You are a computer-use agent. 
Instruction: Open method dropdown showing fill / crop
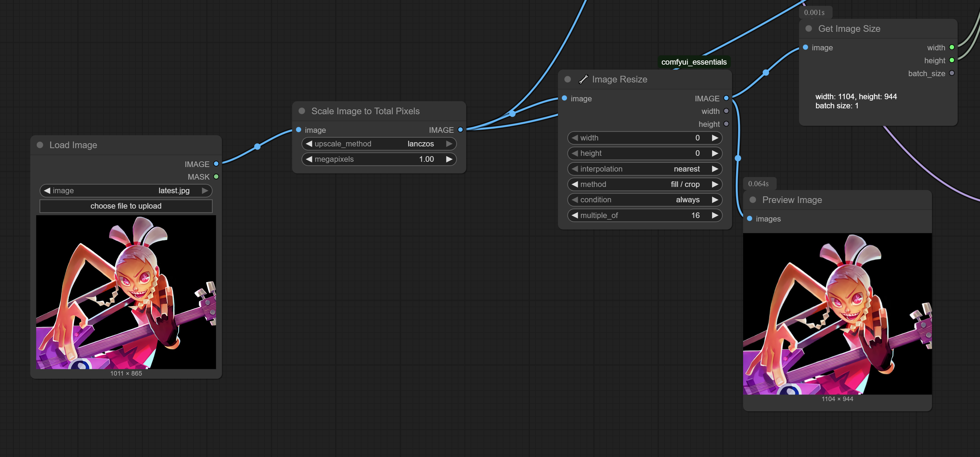[645, 184]
